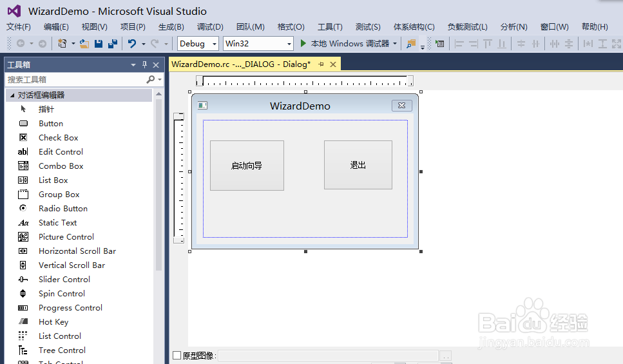Open the 本地 Windows 调试器 dropdown arrow
This screenshot has width=623, height=364.
[x=395, y=43]
